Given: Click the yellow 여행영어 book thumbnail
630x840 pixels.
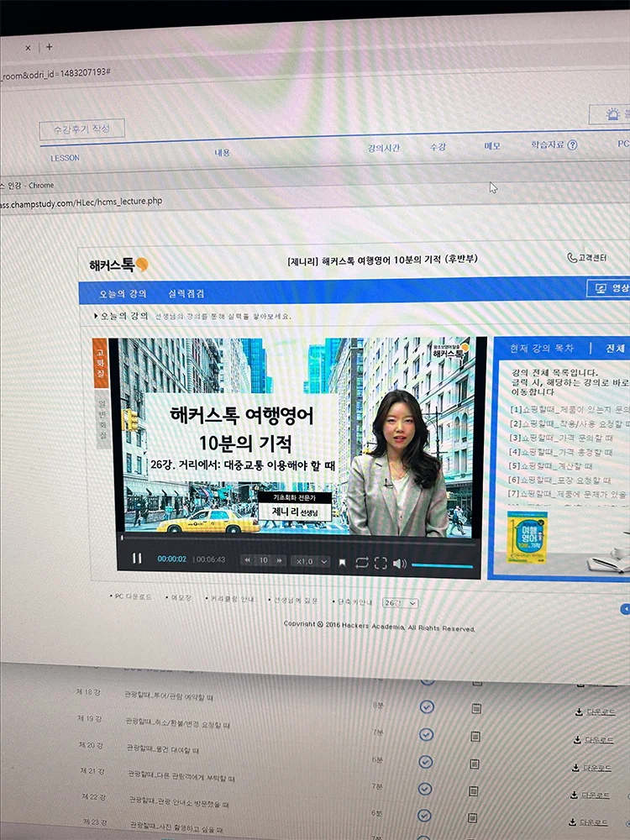Looking at the screenshot, I should 528,538.
